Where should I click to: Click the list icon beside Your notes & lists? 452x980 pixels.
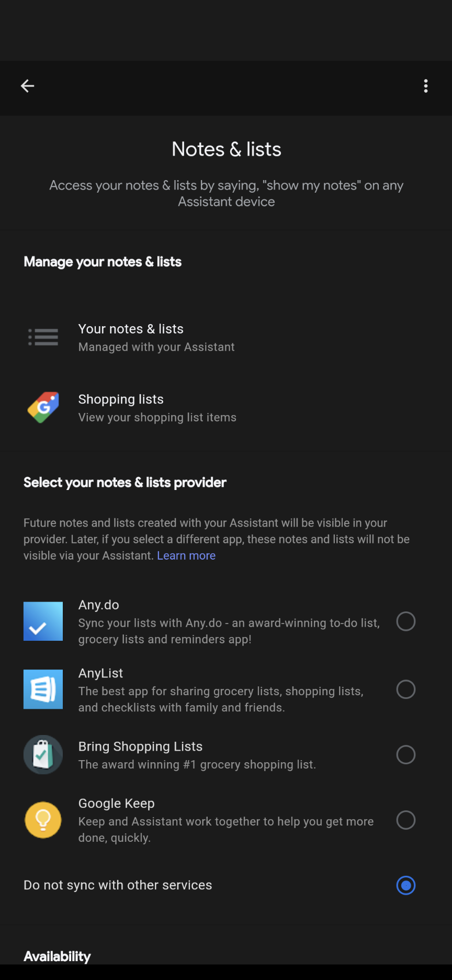tap(43, 337)
